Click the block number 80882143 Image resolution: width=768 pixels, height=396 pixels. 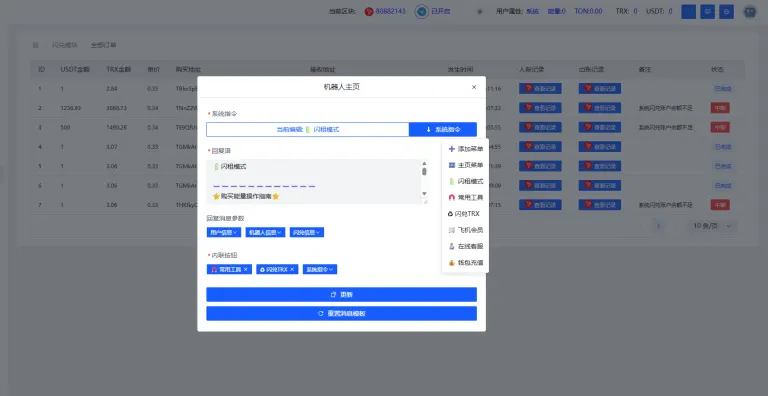pos(390,11)
